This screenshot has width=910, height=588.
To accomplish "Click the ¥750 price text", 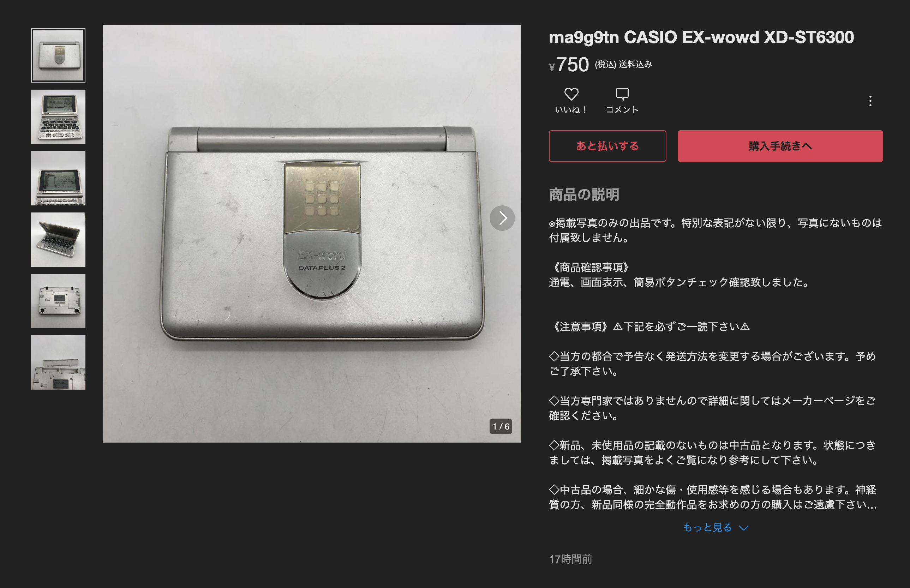I will tap(569, 65).
